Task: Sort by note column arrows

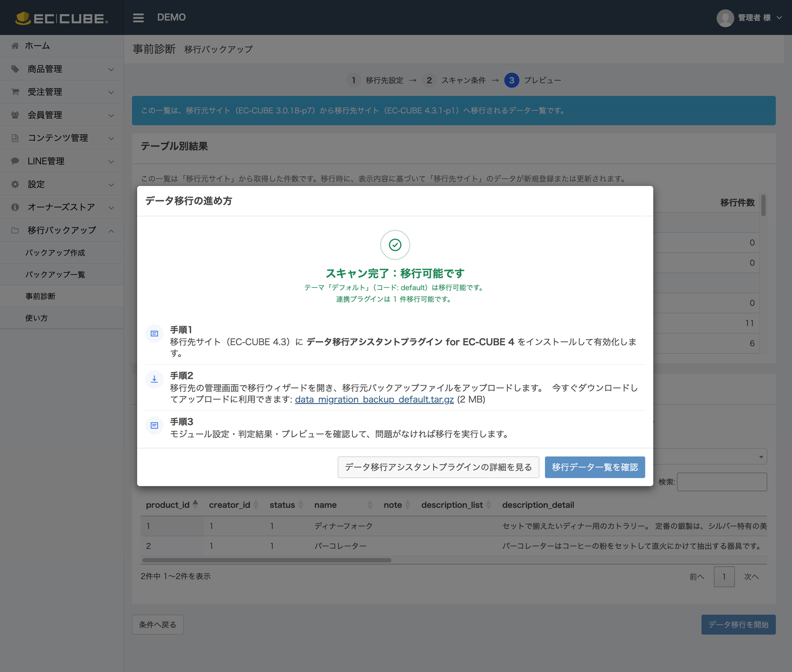Action: (x=407, y=505)
